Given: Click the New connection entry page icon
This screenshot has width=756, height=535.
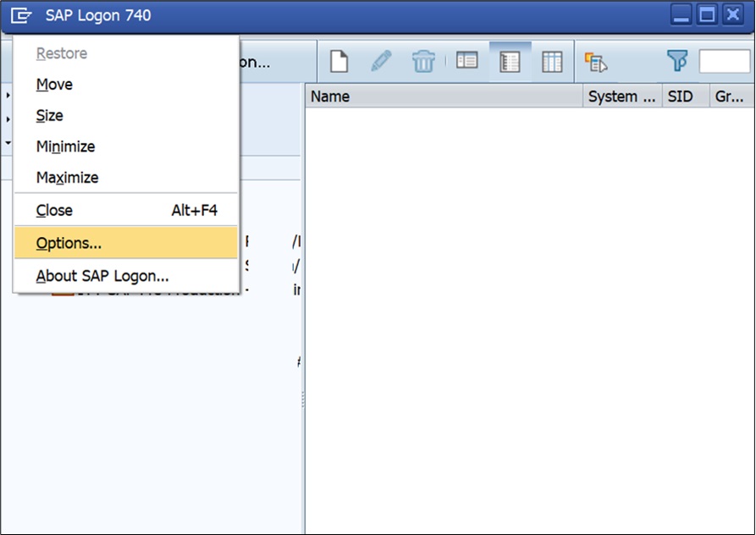Looking at the screenshot, I should coord(339,62).
